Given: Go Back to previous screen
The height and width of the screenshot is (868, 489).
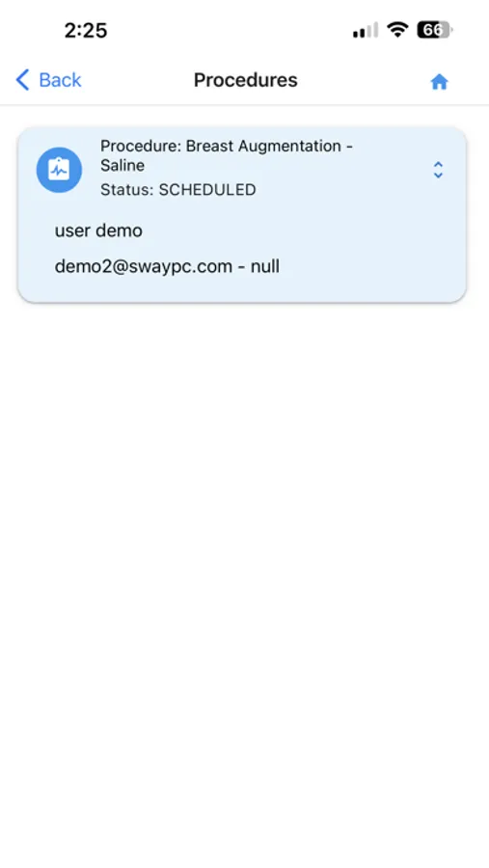Looking at the screenshot, I should 49,80.
